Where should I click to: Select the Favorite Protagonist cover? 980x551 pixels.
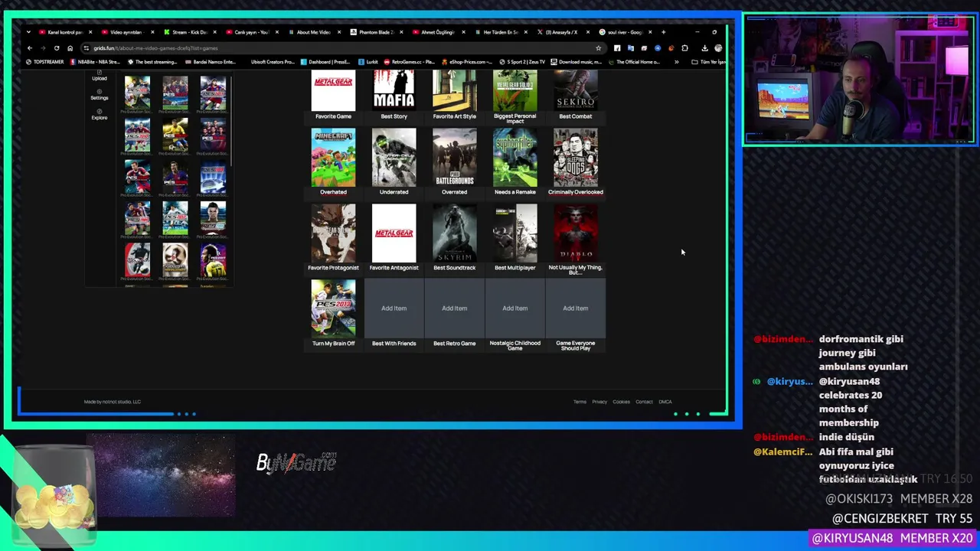[333, 233]
